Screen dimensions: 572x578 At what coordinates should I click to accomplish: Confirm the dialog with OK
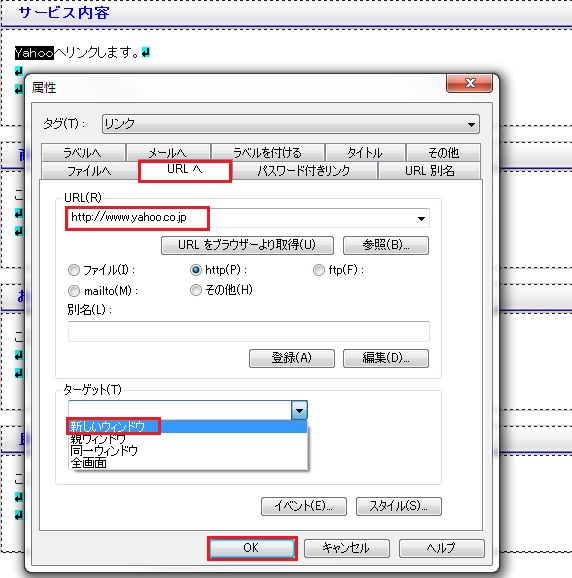pyautogui.click(x=252, y=548)
